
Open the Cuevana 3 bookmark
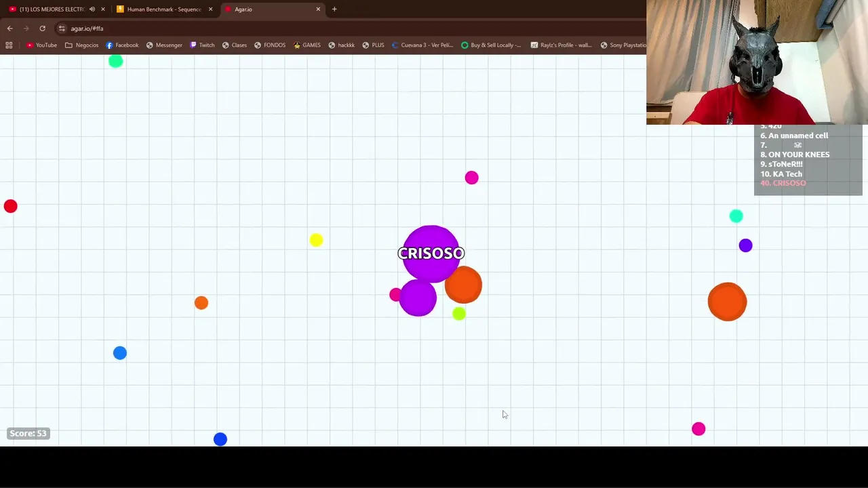pos(422,45)
